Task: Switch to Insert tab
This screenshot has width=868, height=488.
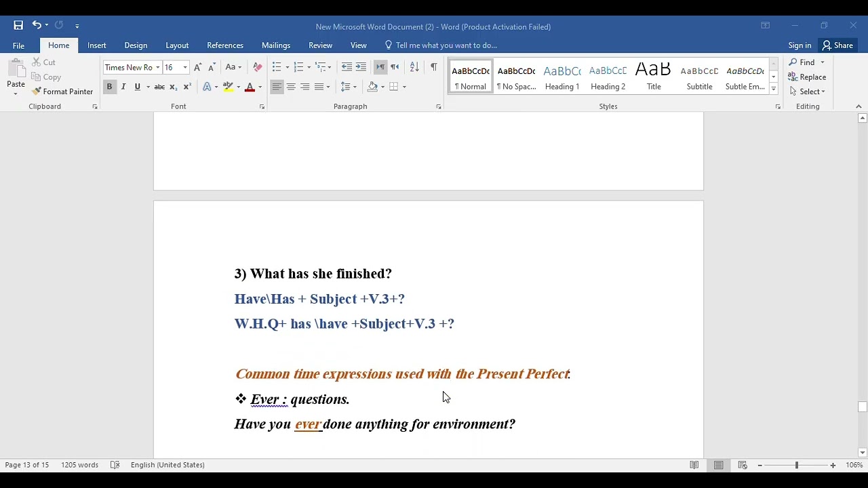Action: pos(97,45)
